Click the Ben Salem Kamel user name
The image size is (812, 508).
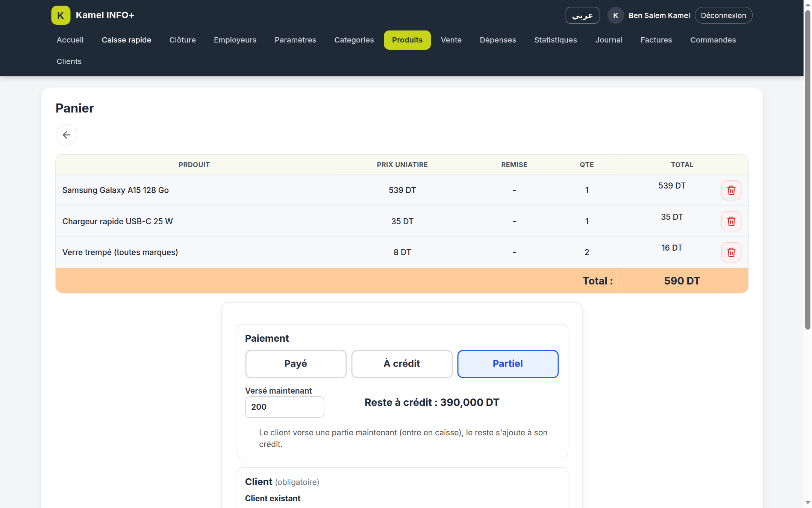pyautogui.click(x=659, y=15)
